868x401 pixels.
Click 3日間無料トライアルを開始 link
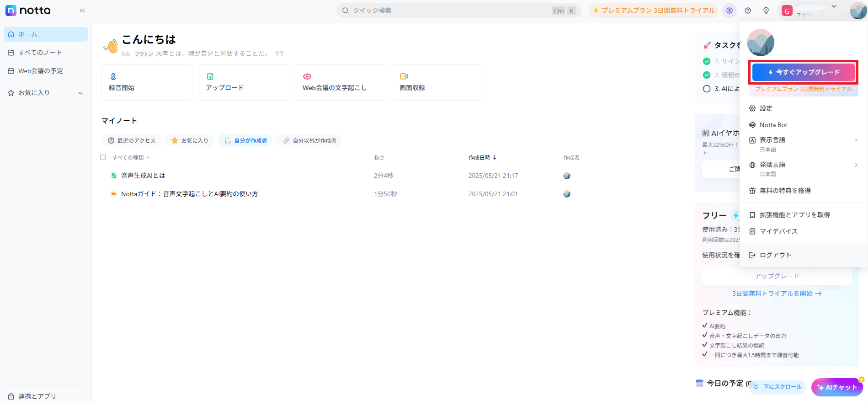click(x=777, y=294)
